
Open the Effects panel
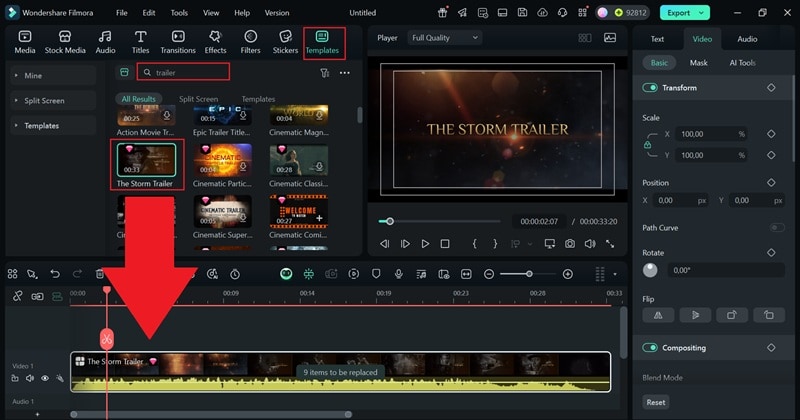(x=215, y=42)
